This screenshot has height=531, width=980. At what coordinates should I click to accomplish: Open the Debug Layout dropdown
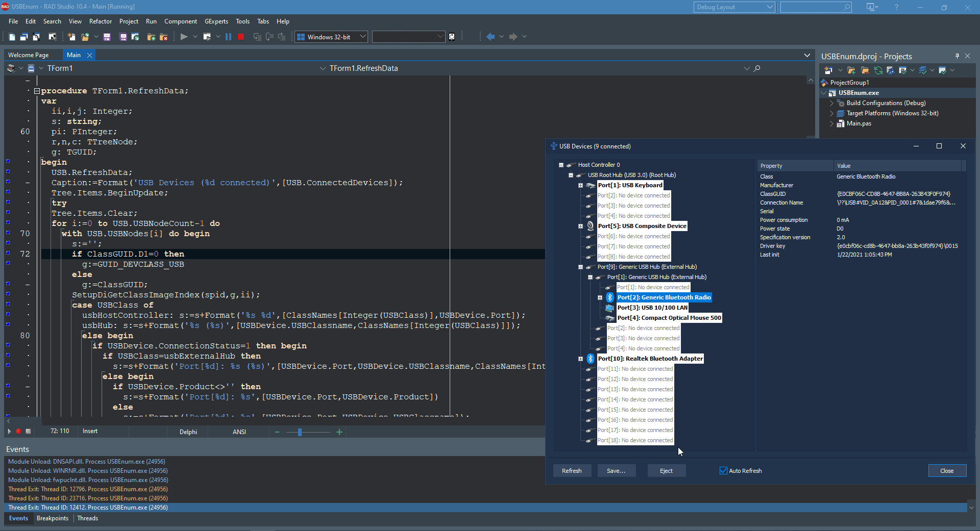click(770, 7)
